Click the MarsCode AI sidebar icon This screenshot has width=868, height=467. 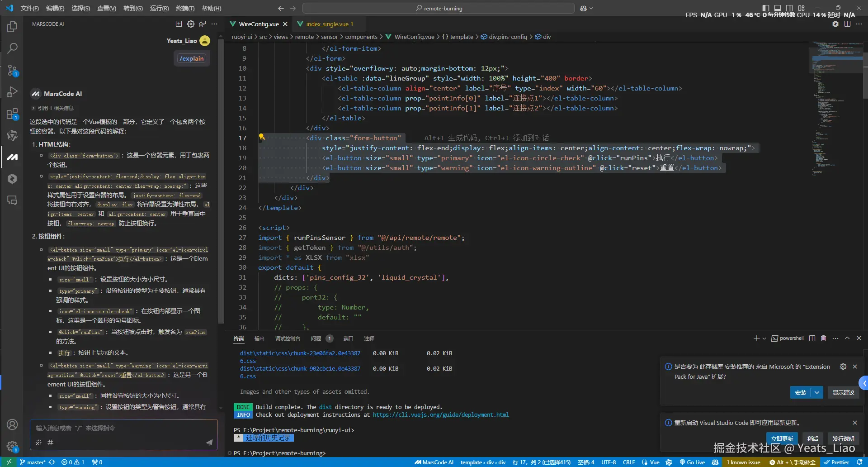pos(12,157)
